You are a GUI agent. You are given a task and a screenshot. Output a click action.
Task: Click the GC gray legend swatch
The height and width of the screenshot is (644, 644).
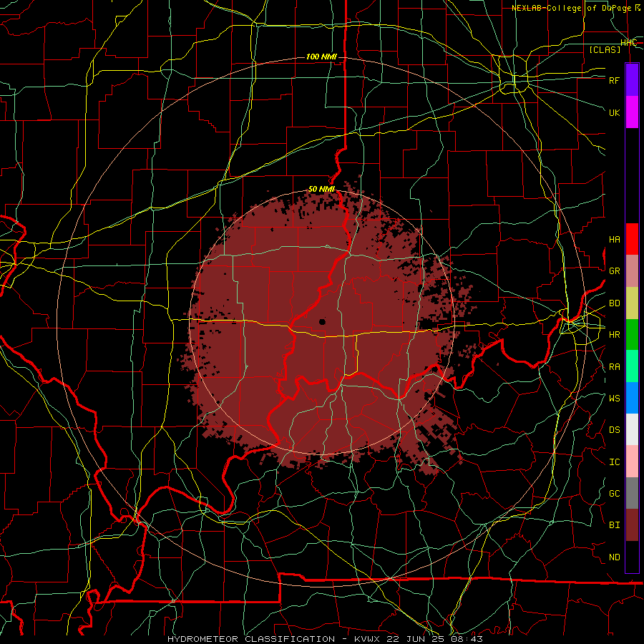(x=632, y=493)
